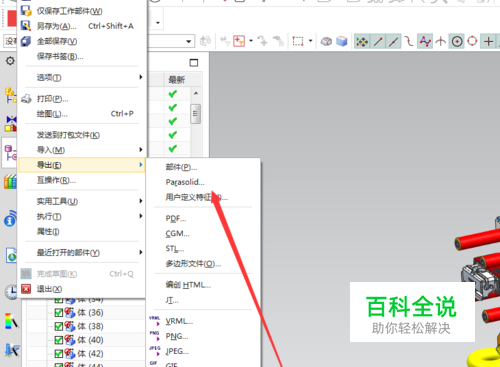Open the Reuse Library books icon

point(10,182)
